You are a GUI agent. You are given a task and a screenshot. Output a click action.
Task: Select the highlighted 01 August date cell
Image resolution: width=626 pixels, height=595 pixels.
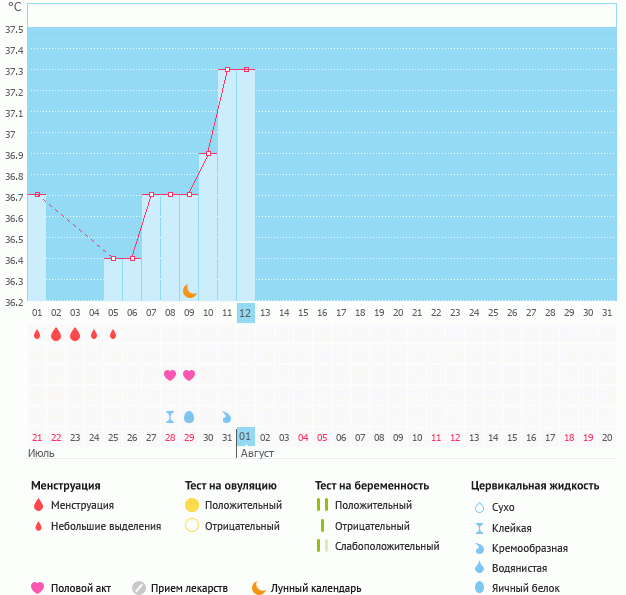(246, 437)
